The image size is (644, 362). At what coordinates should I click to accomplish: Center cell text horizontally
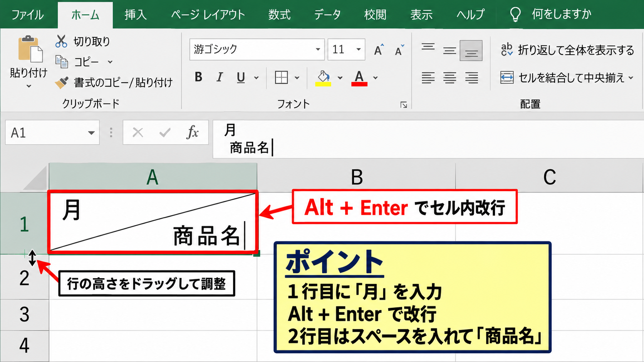[449, 78]
